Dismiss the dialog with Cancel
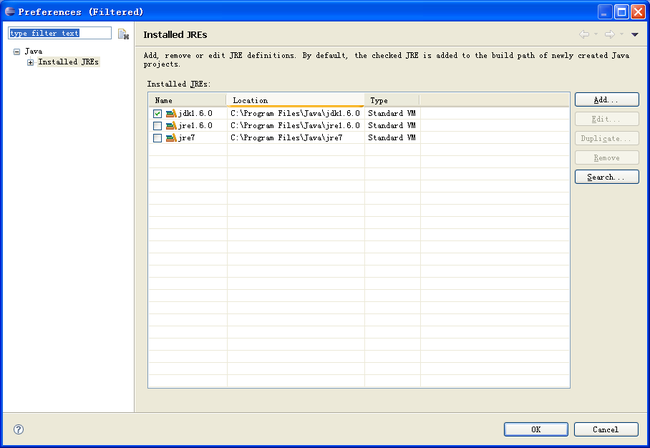Screen dimensions: 650x448 (x=606, y=429)
